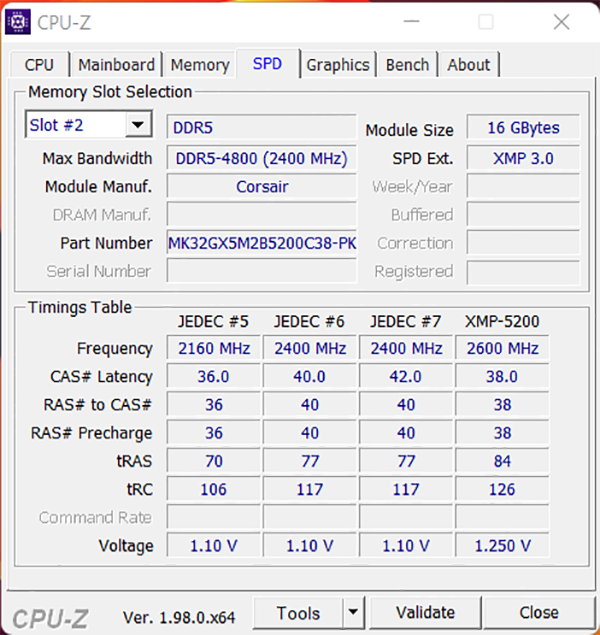
Task: Click the XMP-5200 column header
Action: tap(502, 322)
